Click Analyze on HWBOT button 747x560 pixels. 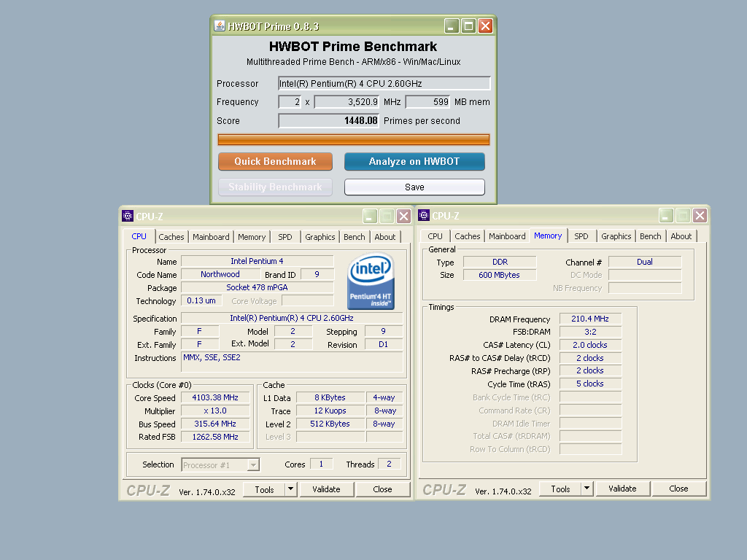(x=414, y=161)
